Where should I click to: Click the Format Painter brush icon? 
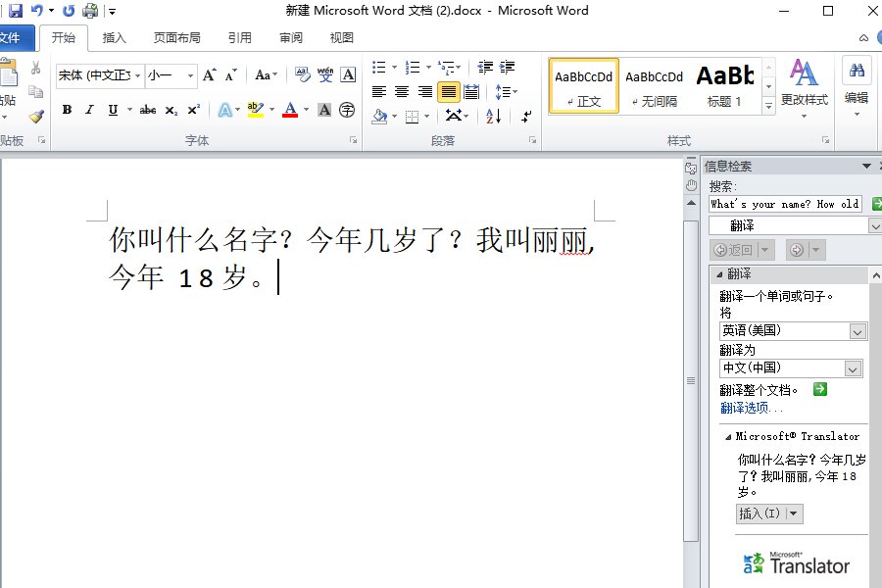[x=34, y=116]
